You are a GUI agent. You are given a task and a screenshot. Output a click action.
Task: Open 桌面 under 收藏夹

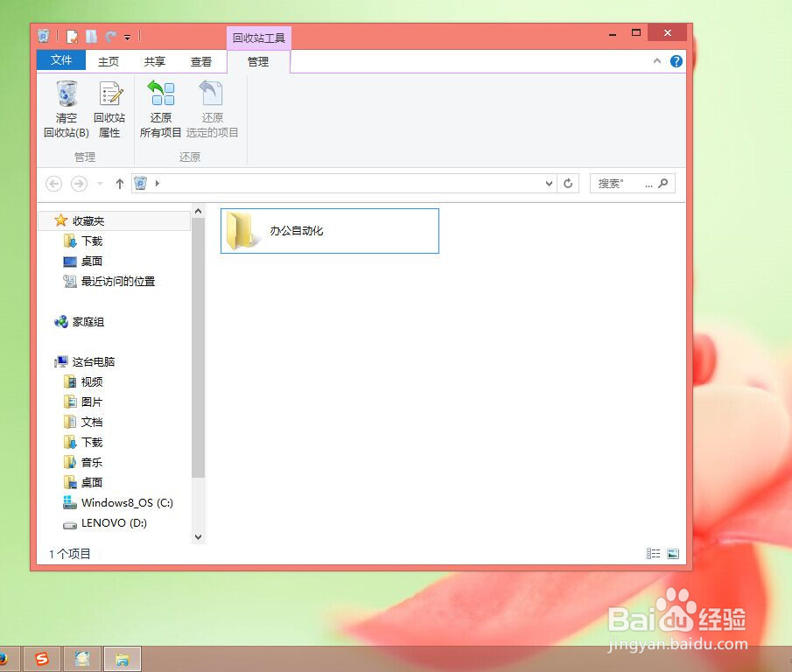point(92,261)
